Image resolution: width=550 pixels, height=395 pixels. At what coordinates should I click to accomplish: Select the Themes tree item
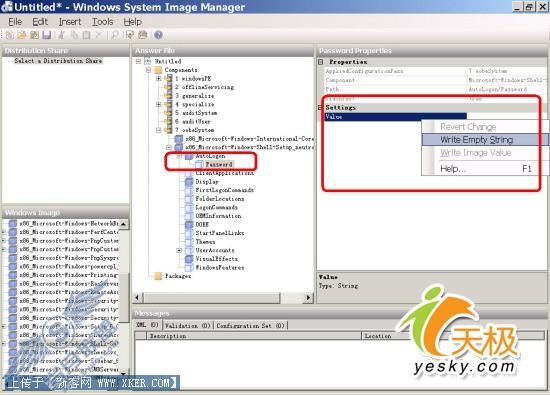coord(205,242)
